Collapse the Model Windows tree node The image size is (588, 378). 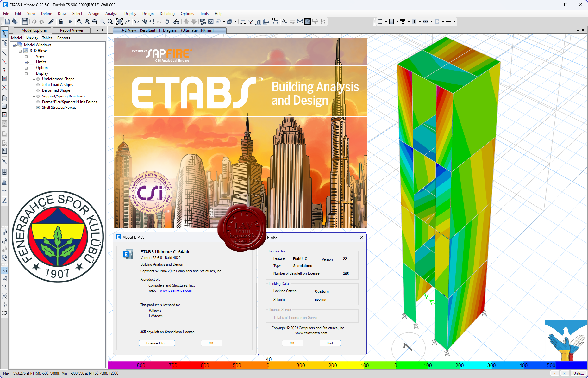tap(14, 45)
